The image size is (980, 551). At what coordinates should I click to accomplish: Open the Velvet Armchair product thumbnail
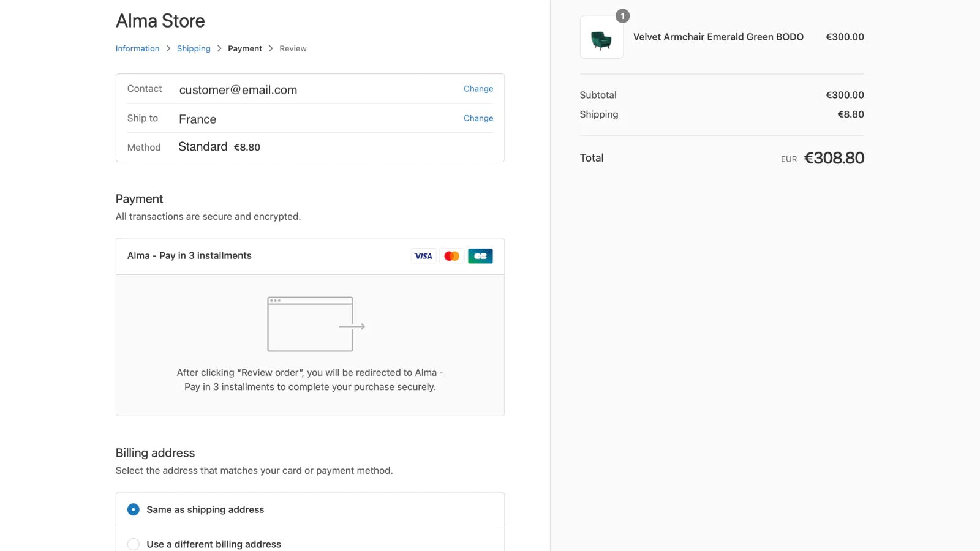601,37
